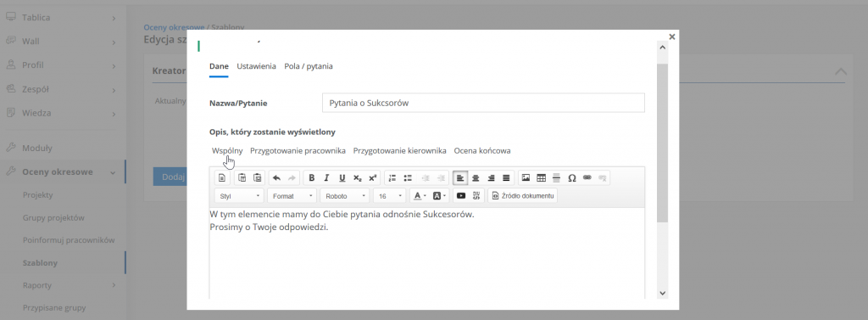Open the font size 16 dropdown
This screenshot has height=320, width=868.
(390, 196)
